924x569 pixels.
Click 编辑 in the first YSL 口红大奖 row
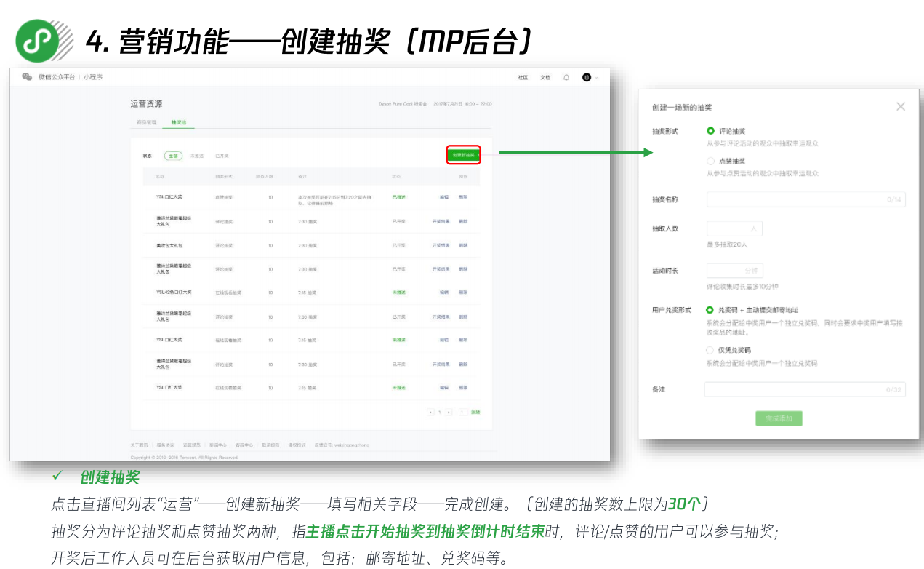pyautogui.click(x=444, y=197)
